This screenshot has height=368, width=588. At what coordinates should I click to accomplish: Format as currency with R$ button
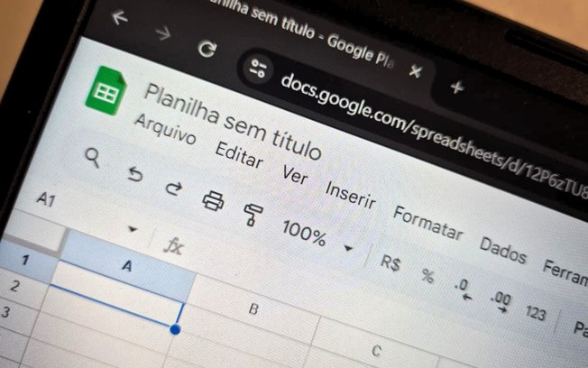tap(390, 262)
